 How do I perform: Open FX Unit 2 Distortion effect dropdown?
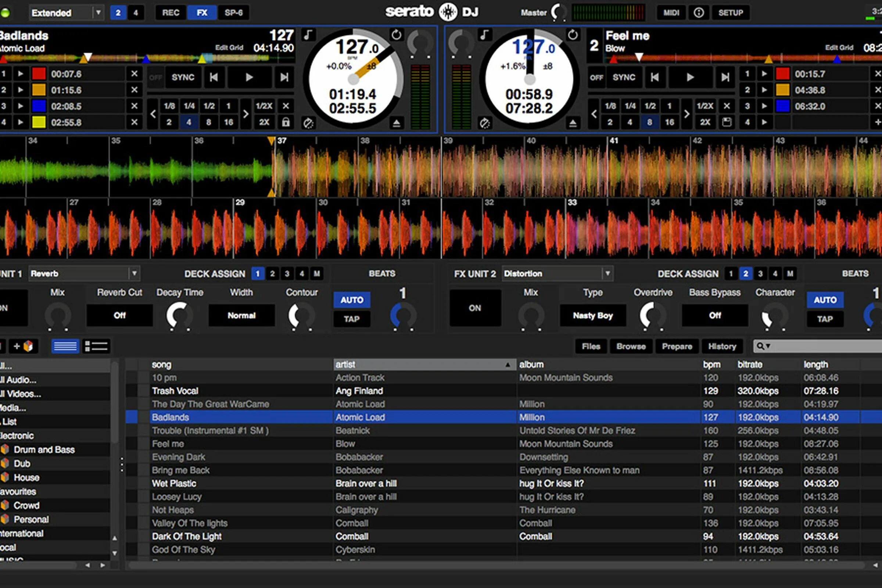[x=607, y=274]
